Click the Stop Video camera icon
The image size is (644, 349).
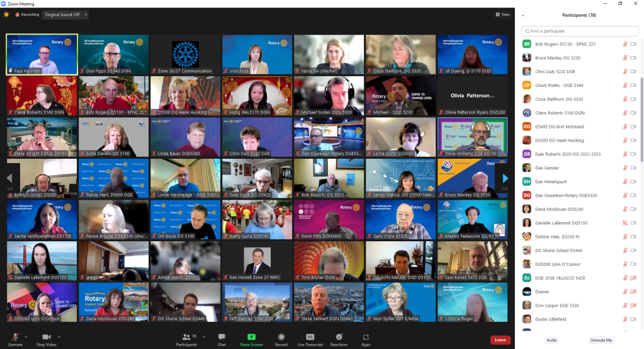point(47,336)
